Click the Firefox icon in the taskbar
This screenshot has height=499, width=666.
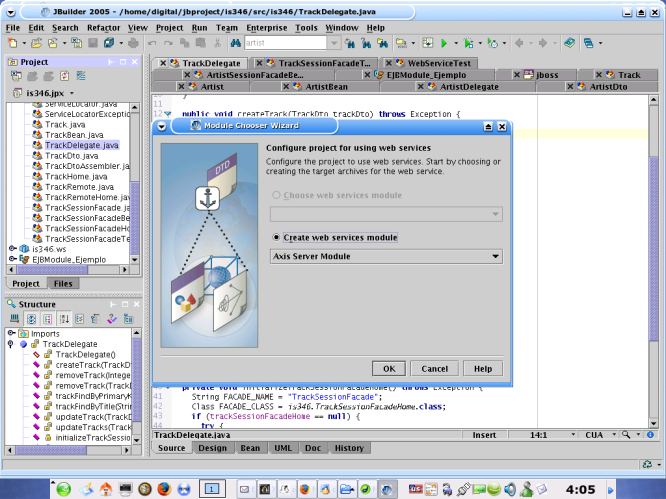[x=163, y=489]
